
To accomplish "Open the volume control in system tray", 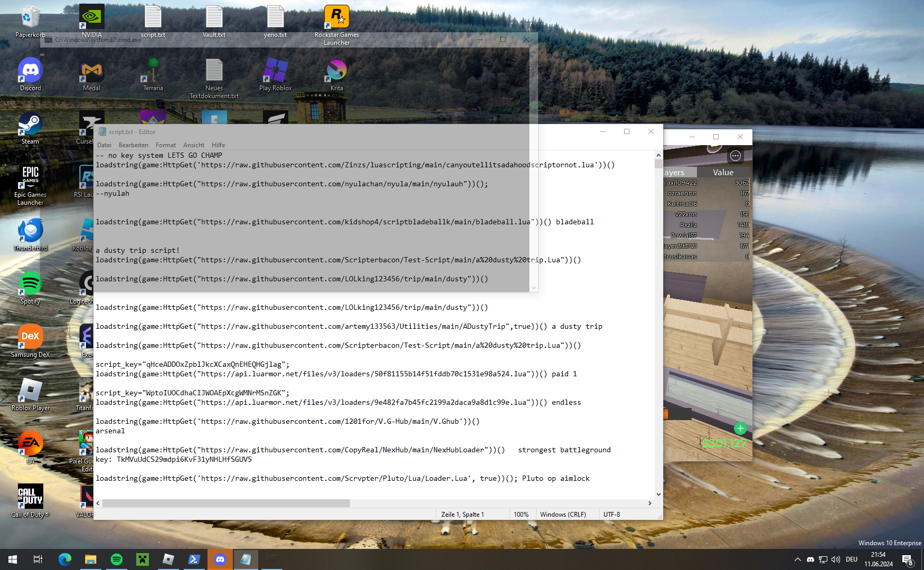I will tap(836, 559).
